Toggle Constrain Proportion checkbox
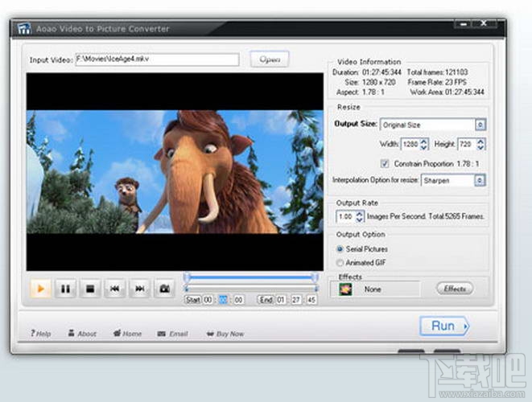532x402 pixels. (x=385, y=164)
